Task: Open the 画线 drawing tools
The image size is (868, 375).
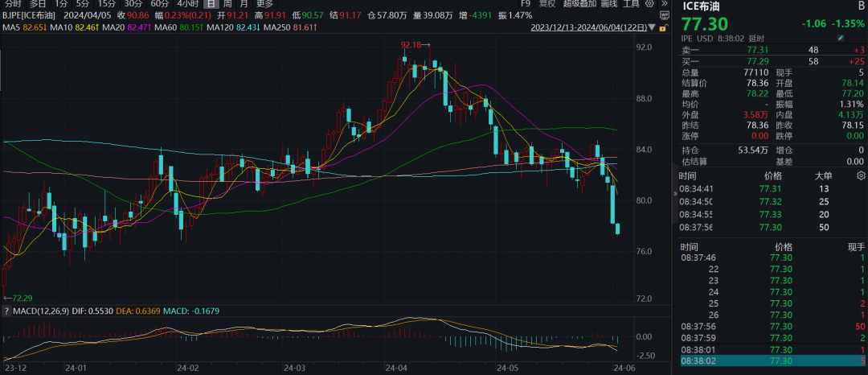Action: [608, 3]
